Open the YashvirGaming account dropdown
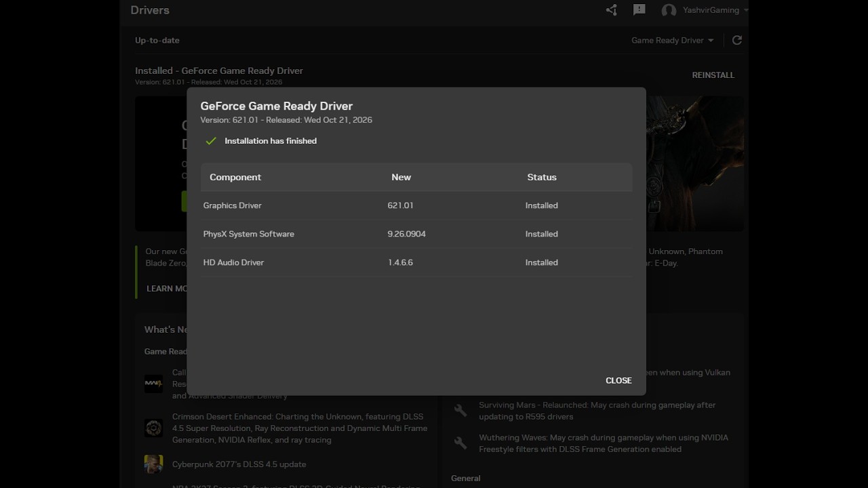 [715, 10]
